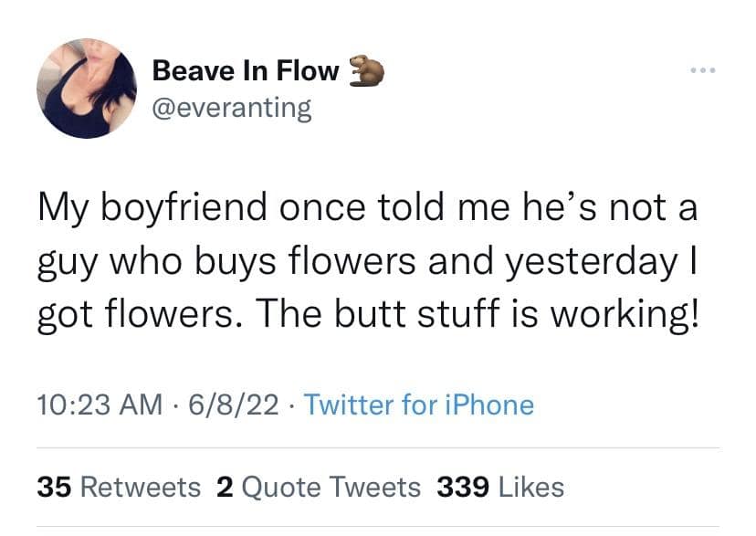
Task: Click the word "Retweets" label
Action: click(x=141, y=487)
